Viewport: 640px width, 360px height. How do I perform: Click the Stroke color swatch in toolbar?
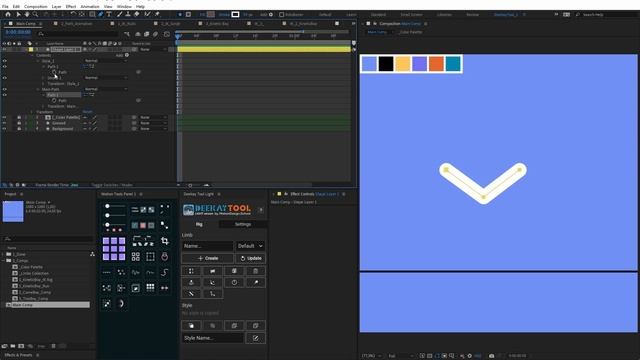[x=235, y=14]
